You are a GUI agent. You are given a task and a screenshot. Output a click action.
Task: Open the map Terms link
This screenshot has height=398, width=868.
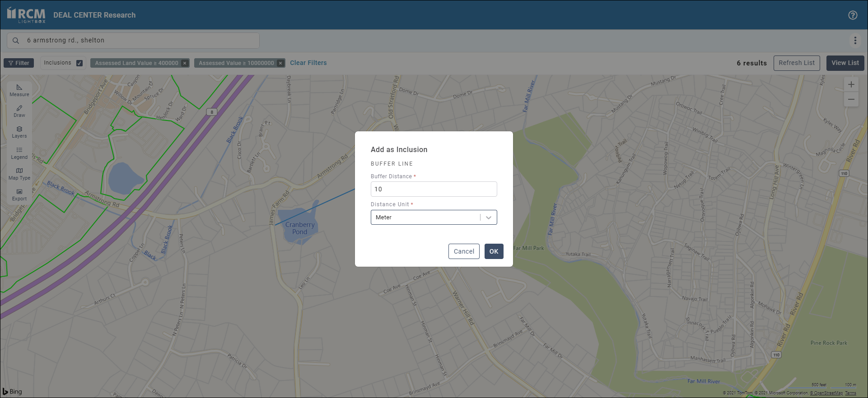[x=850, y=393]
